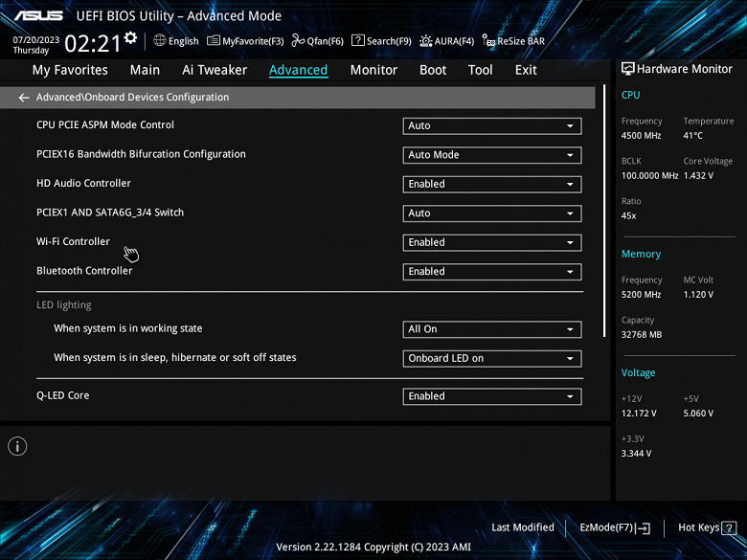The height and width of the screenshot is (560, 747).
Task: Click the +3.3V value 3.344 V
Action: (x=636, y=454)
